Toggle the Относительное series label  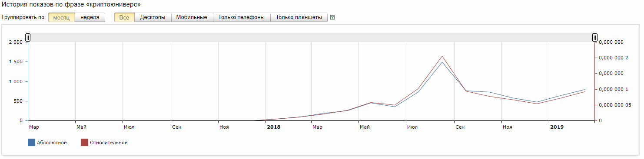[109, 143]
